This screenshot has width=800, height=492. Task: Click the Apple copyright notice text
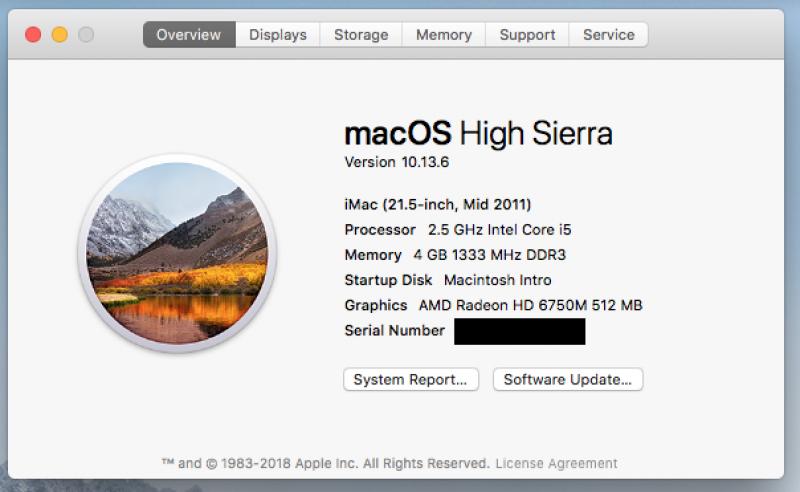(326, 463)
